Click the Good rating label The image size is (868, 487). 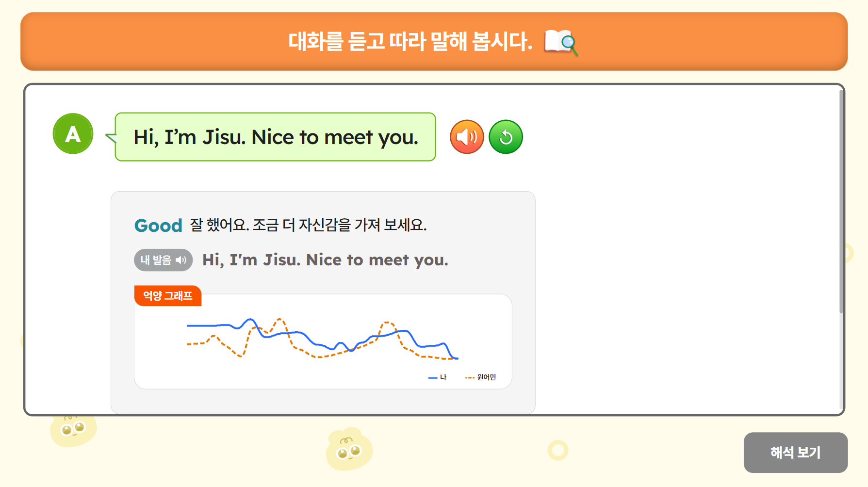[158, 226]
